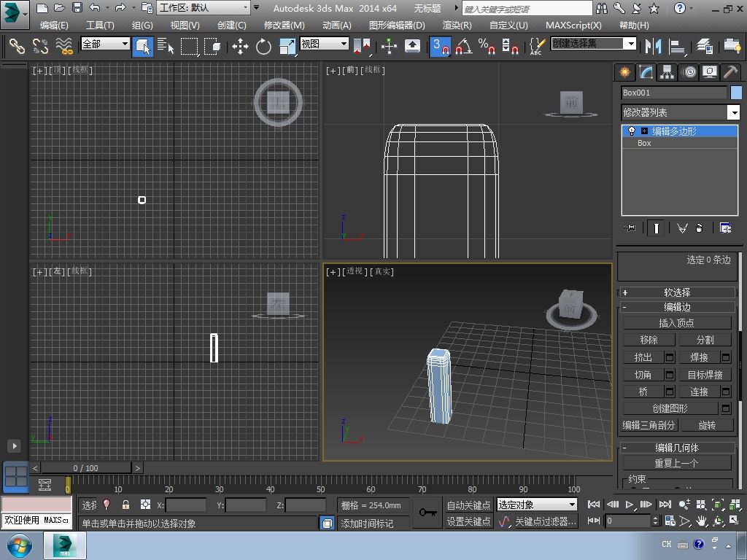Activate the Rotate tool
The width and height of the screenshot is (747, 560).
point(263,47)
